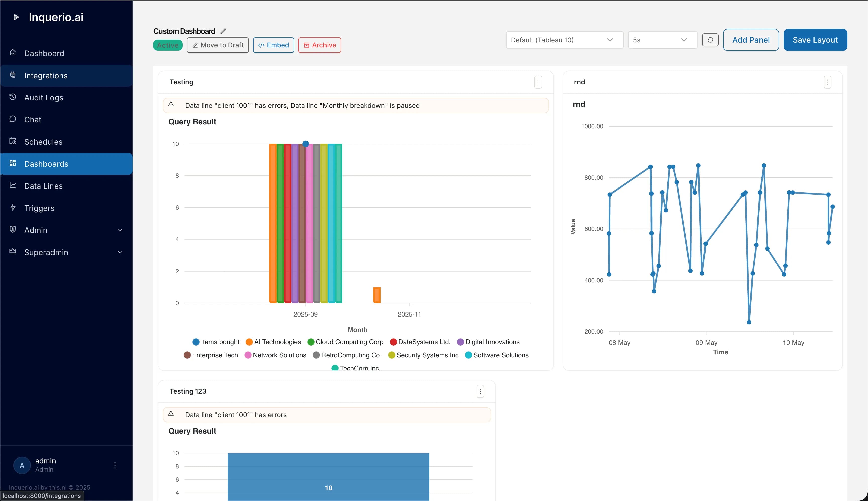Toggle DataSystems Ltd. legend entry
868x501 pixels.
pos(420,342)
